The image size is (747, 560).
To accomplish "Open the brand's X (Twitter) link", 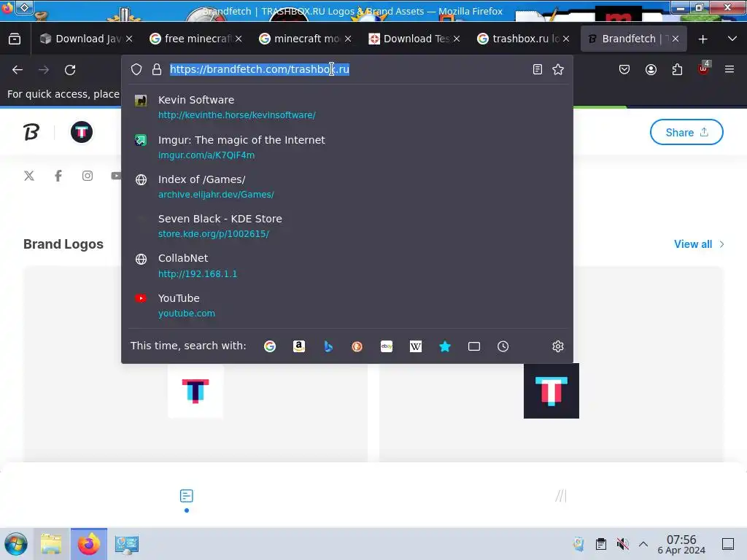I will pyautogui.click(x=29, y=176).
